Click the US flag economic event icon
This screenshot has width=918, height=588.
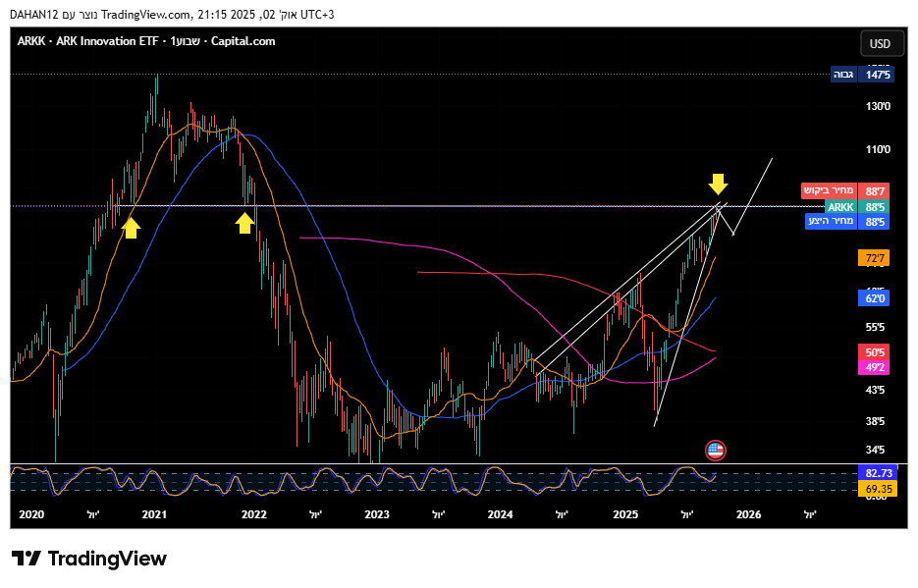click(715, 451)
